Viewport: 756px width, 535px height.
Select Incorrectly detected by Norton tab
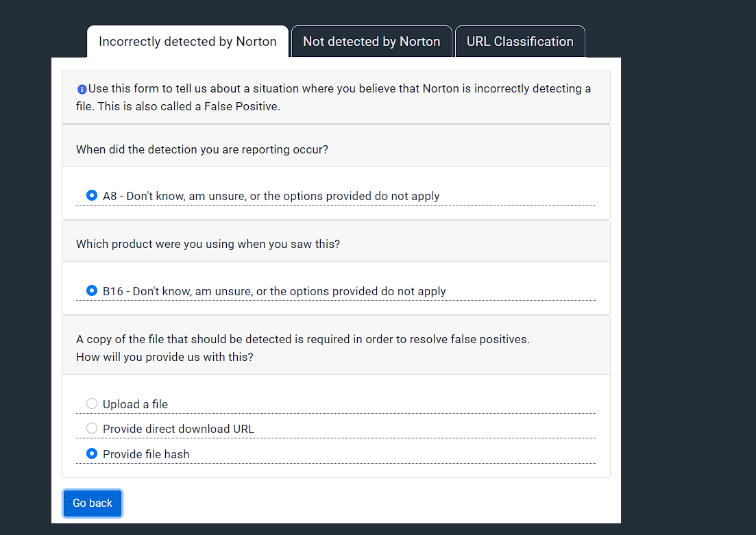pyautogui.click(x=187, y=42)
